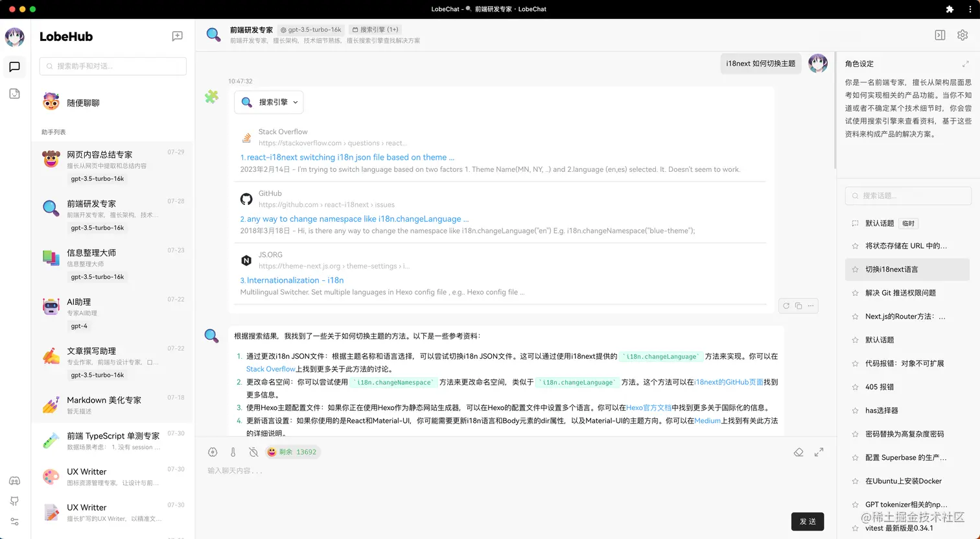Viewport: 980px width, 539px height.
Task: Star the has选择器 topic
Action: tap(855, 411)
